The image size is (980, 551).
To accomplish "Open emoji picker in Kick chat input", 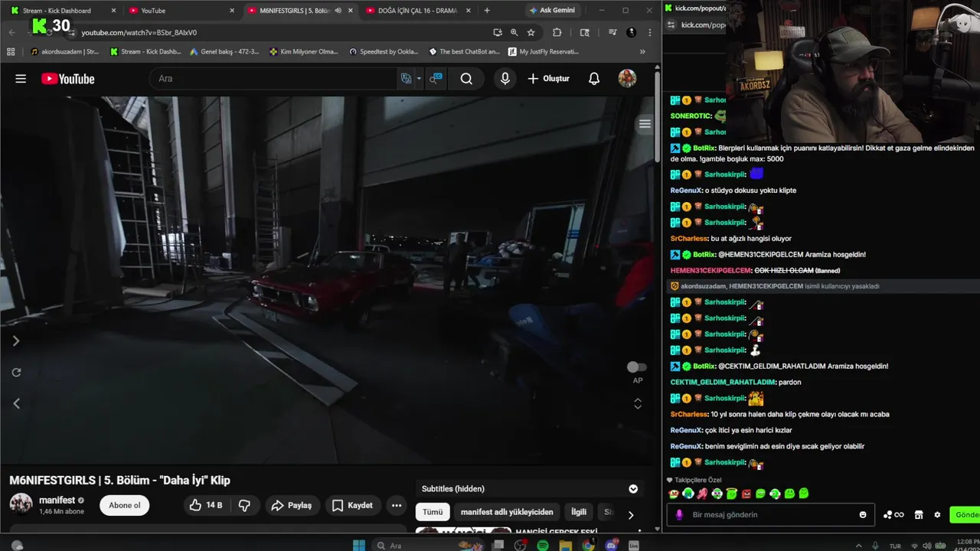I will coord(863,515).
